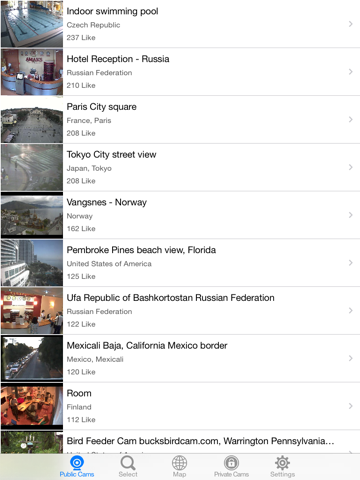View Vangsnes Norway fjord thumbnail
Screen dimensions: 360x480
(x=32, y=215)
